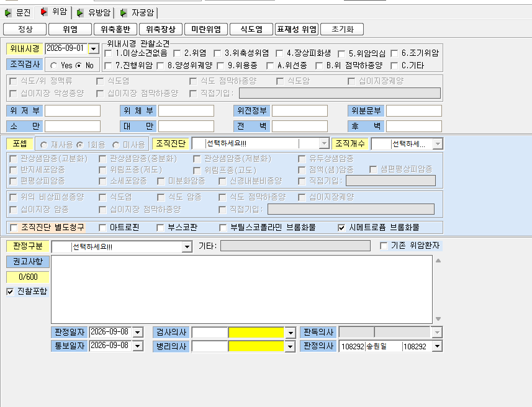Image resolution: width=532 pixels, height=407 pixels.
Task: Select the Yes radio for 조직검사
Action: click(53, 66)
